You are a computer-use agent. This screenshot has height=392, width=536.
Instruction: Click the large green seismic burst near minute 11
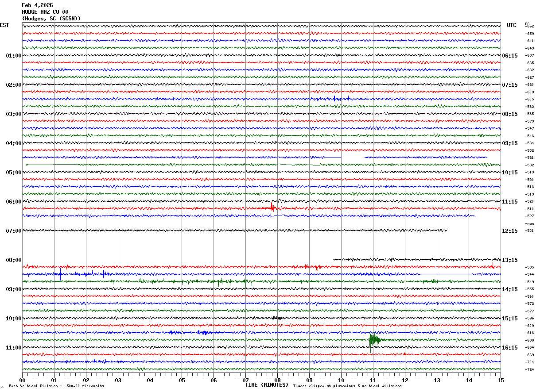[x=373, y=340]
